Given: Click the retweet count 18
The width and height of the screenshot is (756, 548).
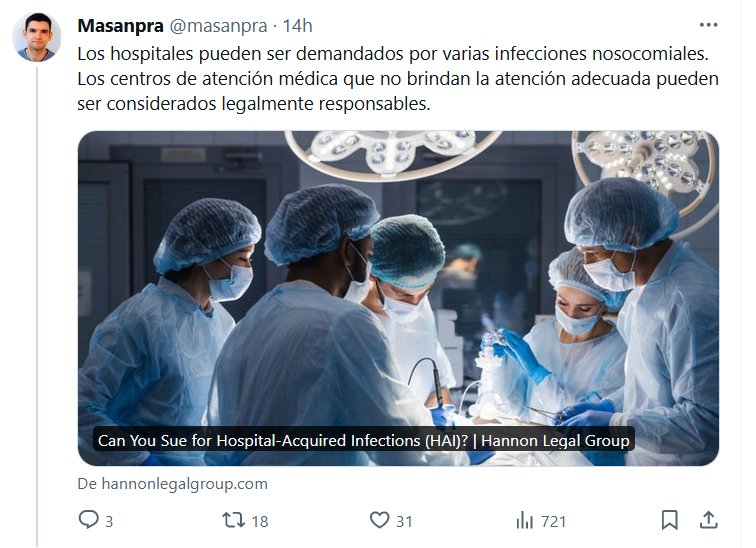Looking at the screenshot, I should pos(260,521).
